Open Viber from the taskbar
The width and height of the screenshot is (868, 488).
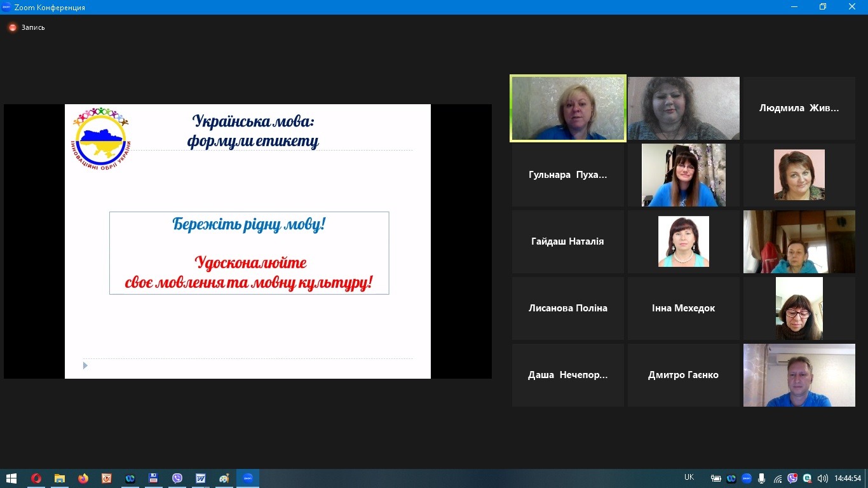pyautogui.click(x=177, y=478)
